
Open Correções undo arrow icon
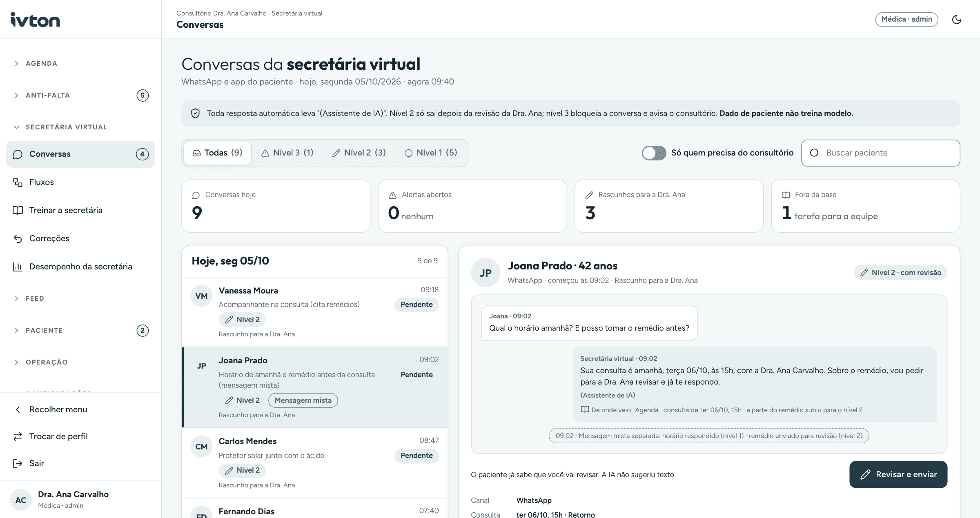(18, 238)
